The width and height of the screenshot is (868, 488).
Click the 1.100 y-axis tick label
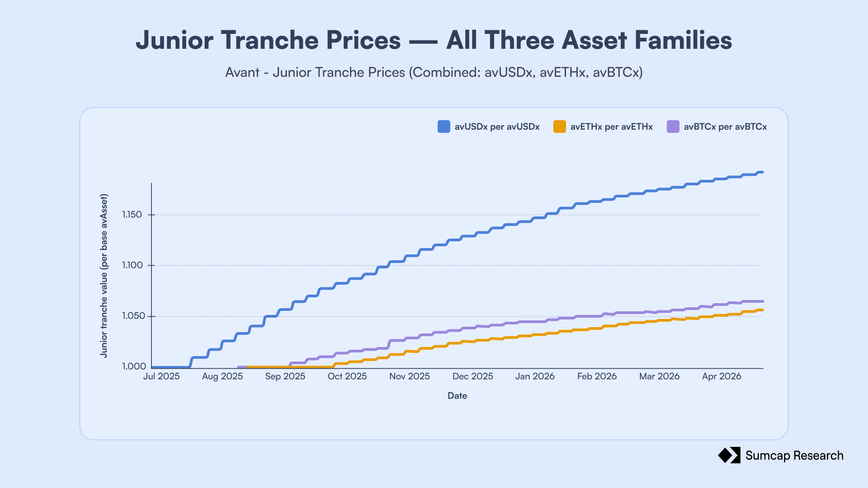pyautogui.click(x=132, y=265)
